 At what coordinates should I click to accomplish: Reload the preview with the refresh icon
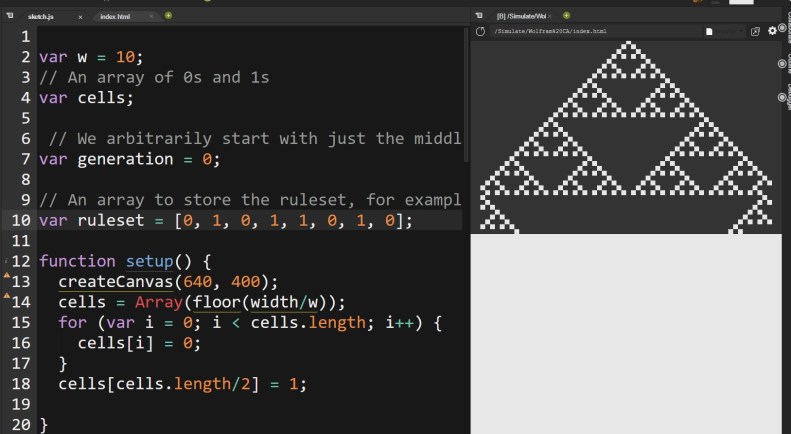click(x=480, y=32)
